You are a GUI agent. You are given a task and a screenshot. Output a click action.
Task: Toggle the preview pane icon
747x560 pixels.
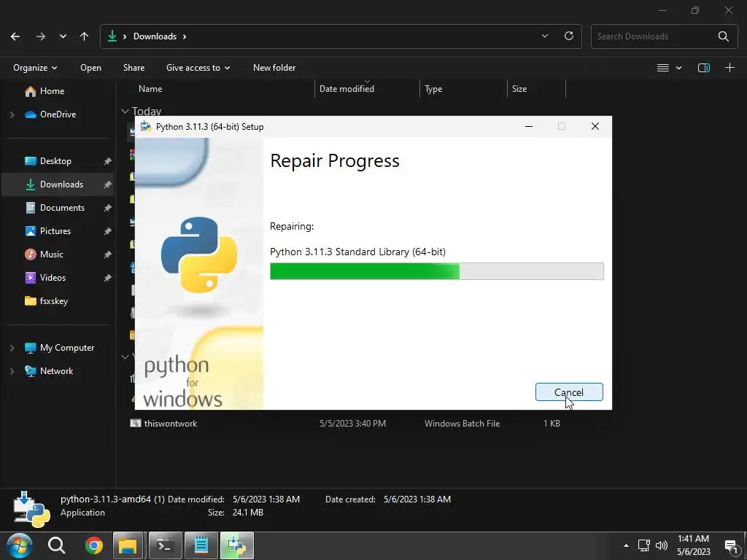704,68
